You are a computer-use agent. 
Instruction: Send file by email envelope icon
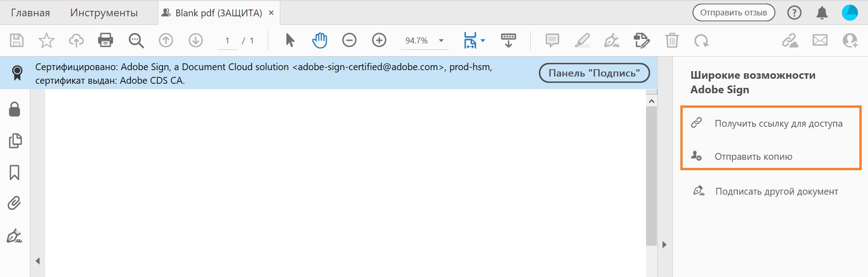coord(820,40)
